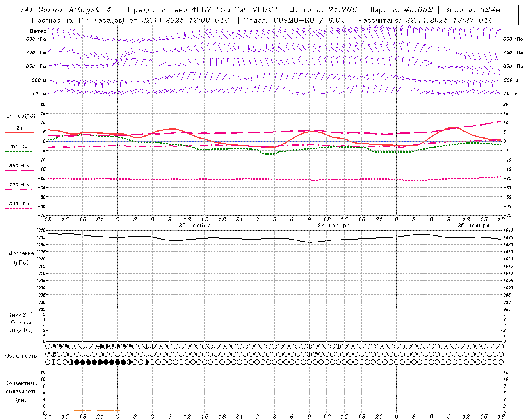The image size is (525, 420).
Task: Select the text Предоставлено ФГБУ "ЗапСиб УГМС"
Action: 203,10
